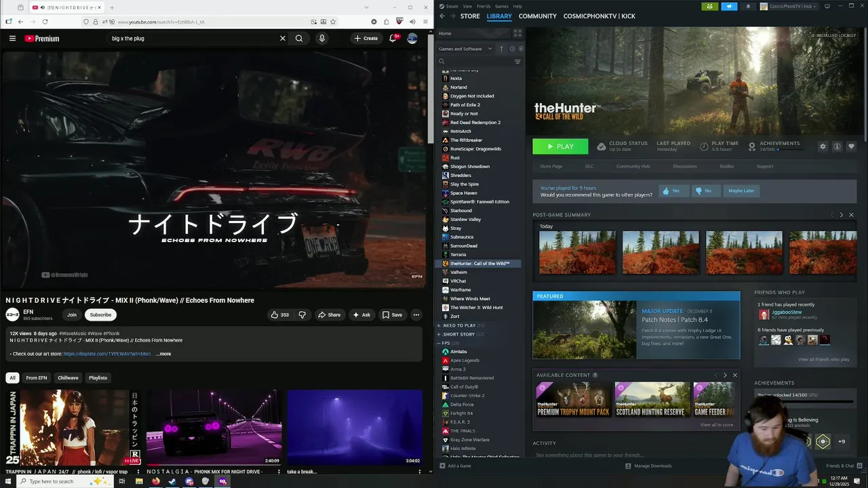Click the YouTube Premium logo
This screenshot has height=488, width=868.
[42, 39]
